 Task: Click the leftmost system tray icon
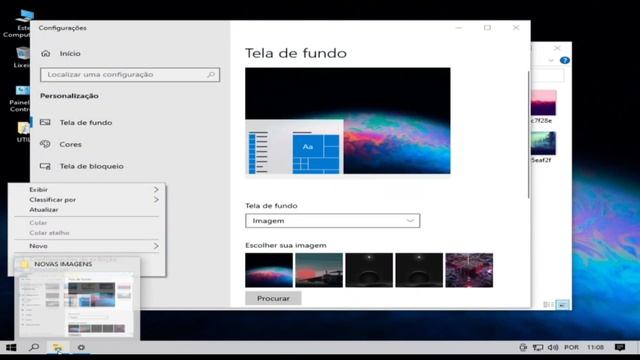pyautogui.click(x=523, y=347)
